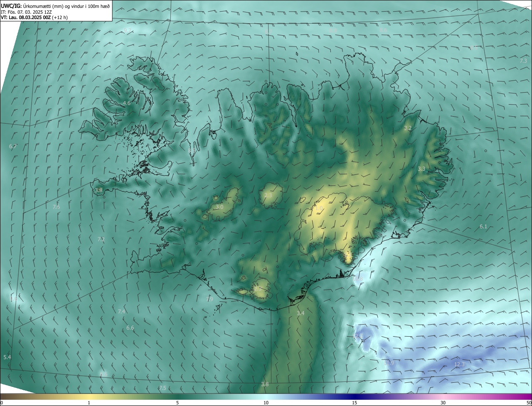Click the 7.6 value on the map
This screenshot has height=406, width=532.
(56, 207)
